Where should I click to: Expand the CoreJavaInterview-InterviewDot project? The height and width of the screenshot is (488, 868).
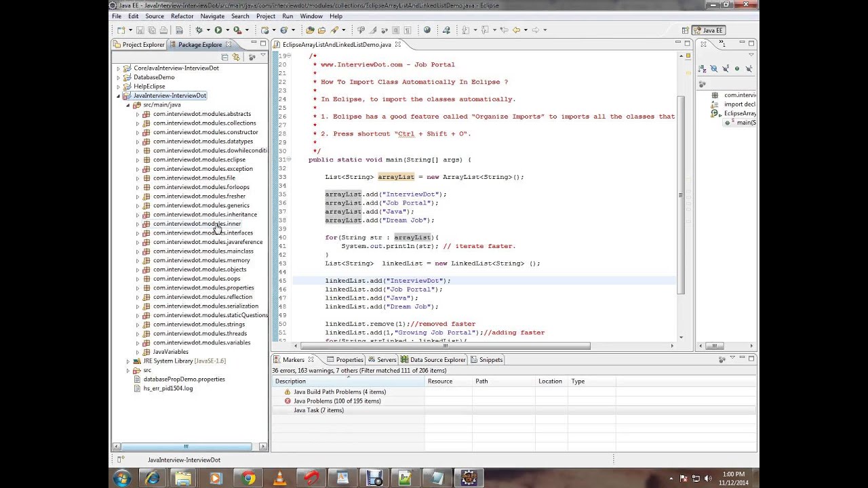118,68
